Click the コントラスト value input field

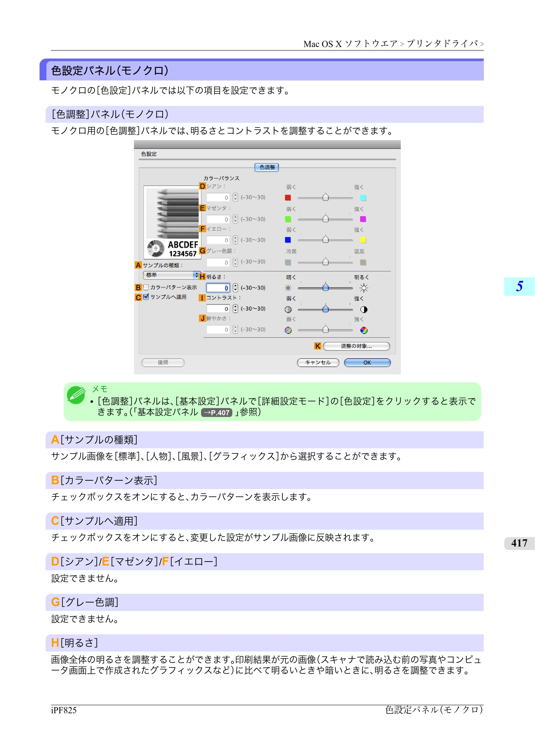[x=218, y=309]
